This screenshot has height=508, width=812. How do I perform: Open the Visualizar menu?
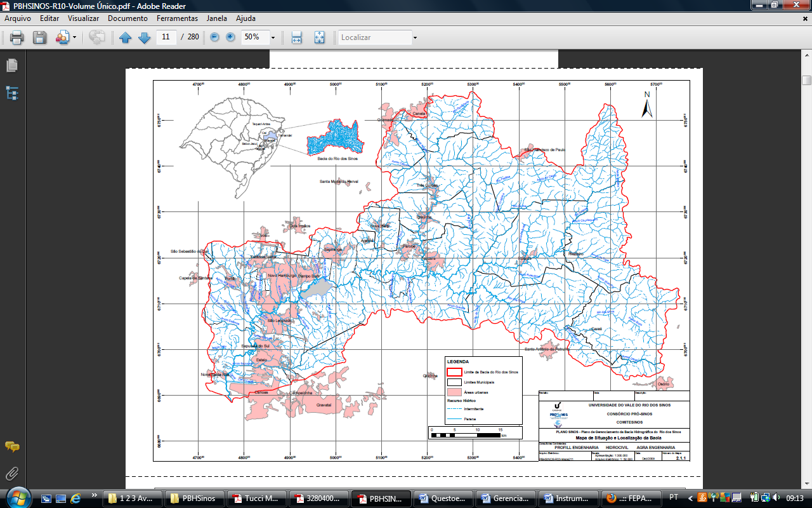(84, 18)
